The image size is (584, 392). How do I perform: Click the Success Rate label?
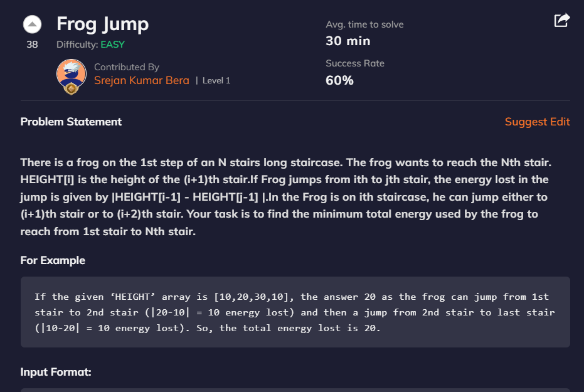pyautogui.click(x=355, y=63)
